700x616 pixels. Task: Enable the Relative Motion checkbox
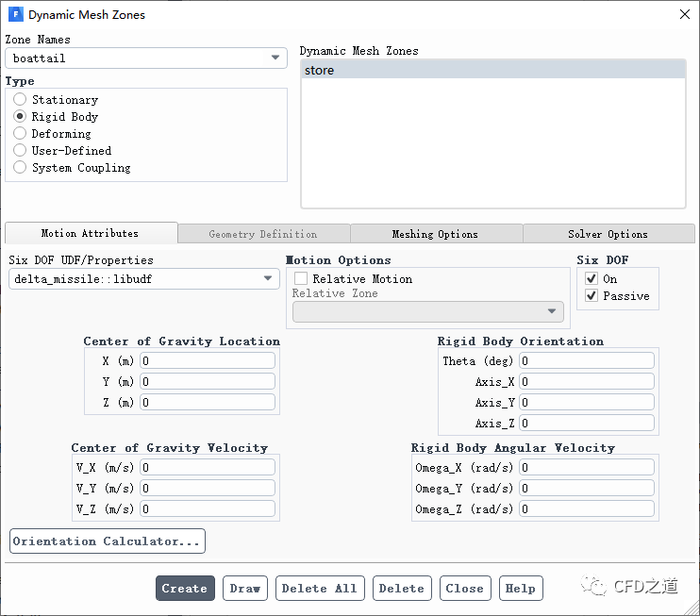pyautogui.click(x=301, y=278)
